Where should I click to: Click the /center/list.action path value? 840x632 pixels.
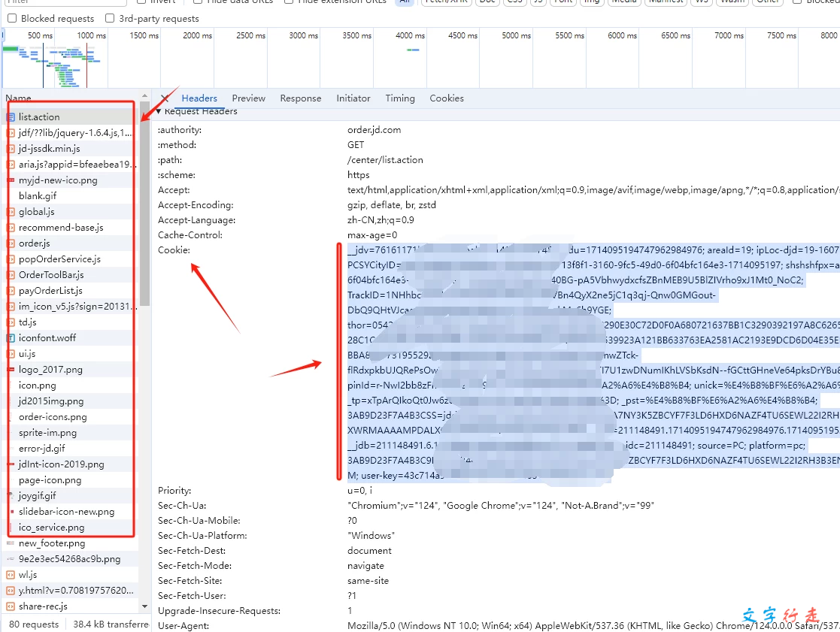[x=385, y=160]
